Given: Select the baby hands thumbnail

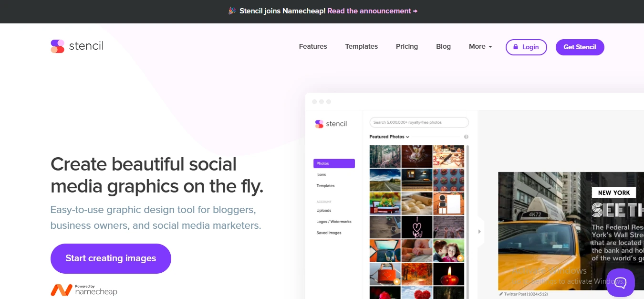Looking at the screenshot, I should (417, 251).
